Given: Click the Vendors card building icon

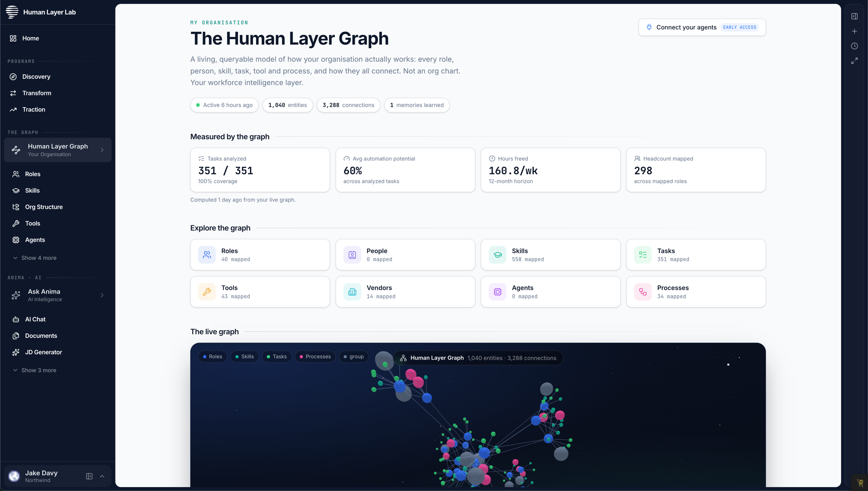Looking at the screenshot, I should (352, 292).
